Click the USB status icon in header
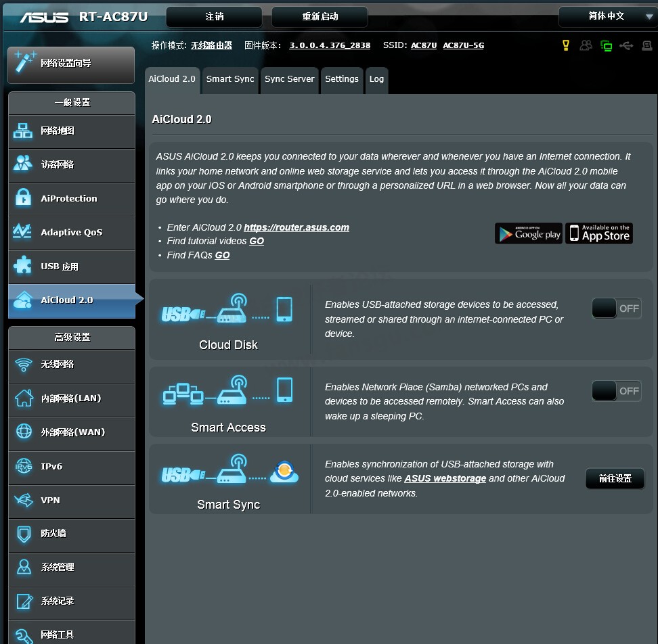 [626, 45]
